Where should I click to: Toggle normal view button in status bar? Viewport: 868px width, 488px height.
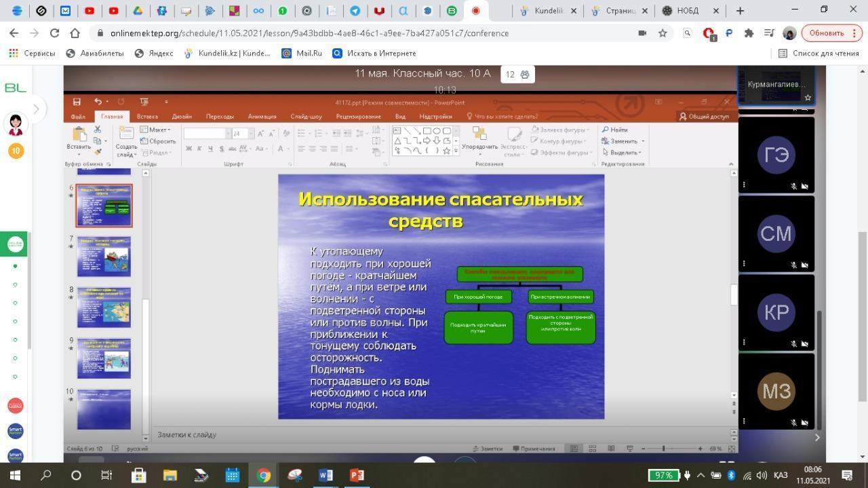tap(574, 449)
